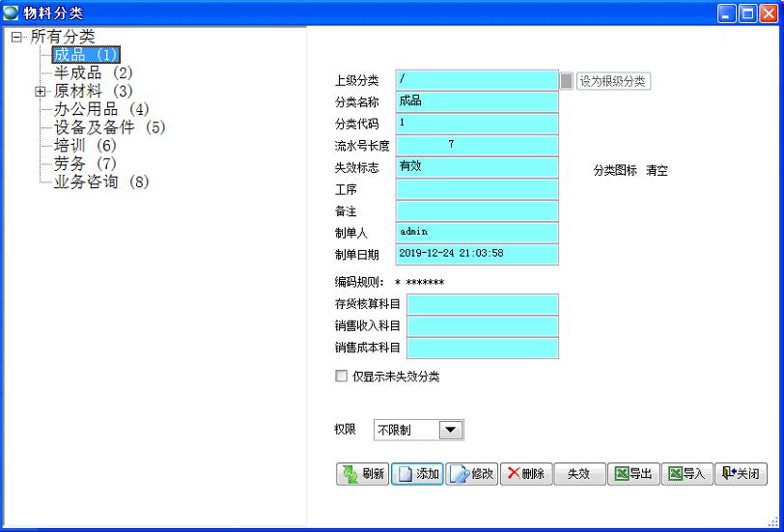Image resolution: width=784 pixels, height=532 pixels.
Task: Select 半成品 (2) in the category tree
Action: coord(93,72)
